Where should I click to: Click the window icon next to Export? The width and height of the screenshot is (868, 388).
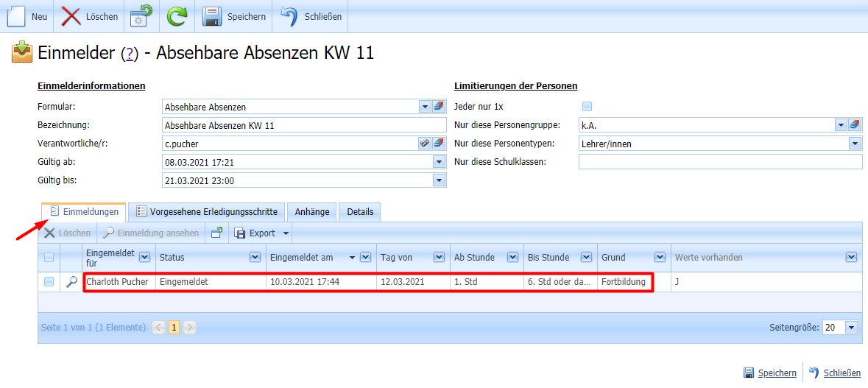216,233
